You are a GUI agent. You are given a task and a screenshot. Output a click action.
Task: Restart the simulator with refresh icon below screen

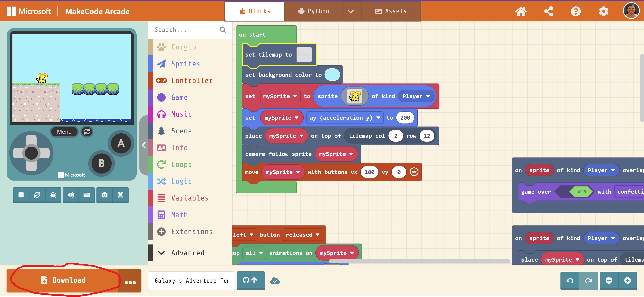[x=37, y=195]
